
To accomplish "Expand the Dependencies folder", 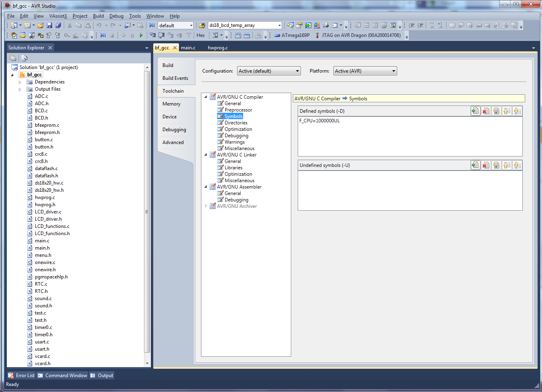I will (20, 82).
